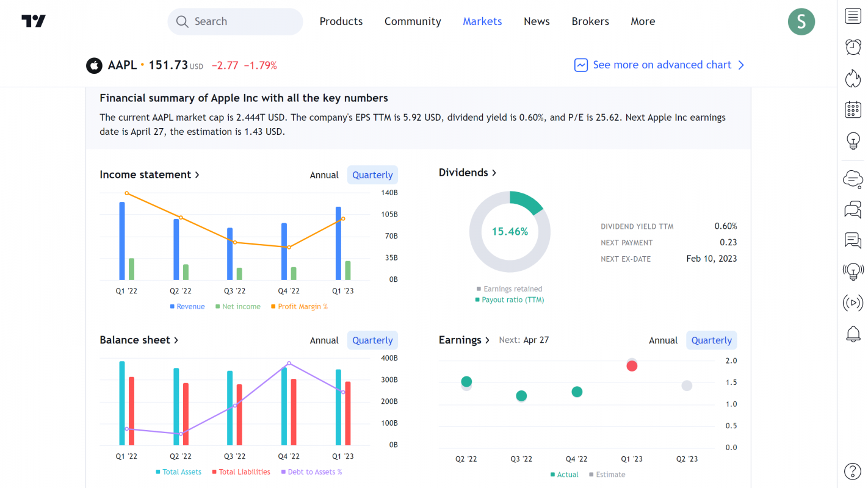868x488 pixels.
Task: Expand the Income statement section
Action: point(150,174)
